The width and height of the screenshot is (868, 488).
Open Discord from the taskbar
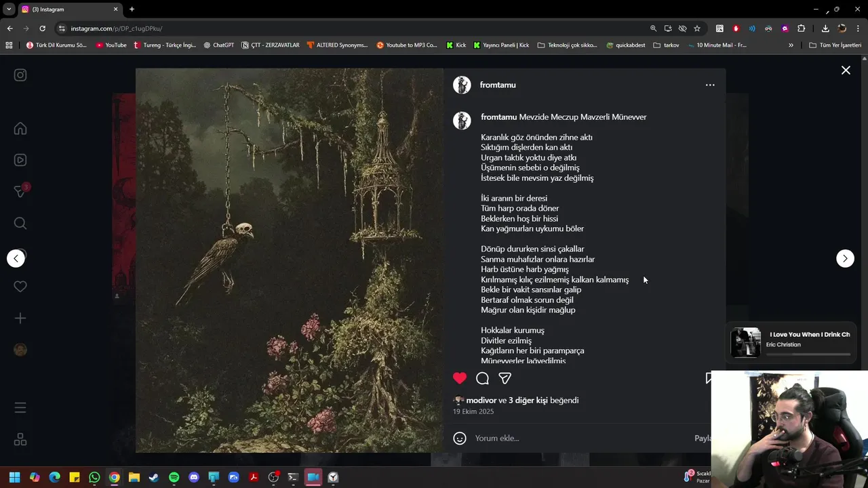pyautogui.click(x=194, y=477)
